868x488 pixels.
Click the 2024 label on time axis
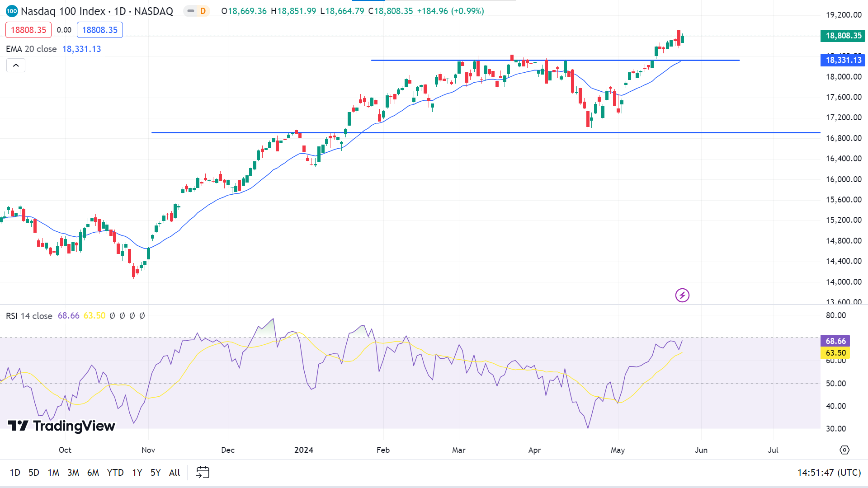click(x=304, y=450)
